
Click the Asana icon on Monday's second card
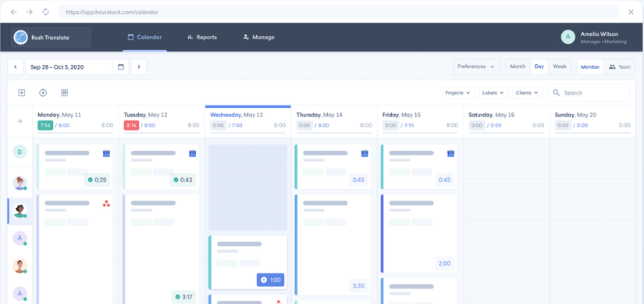point(106,203)
